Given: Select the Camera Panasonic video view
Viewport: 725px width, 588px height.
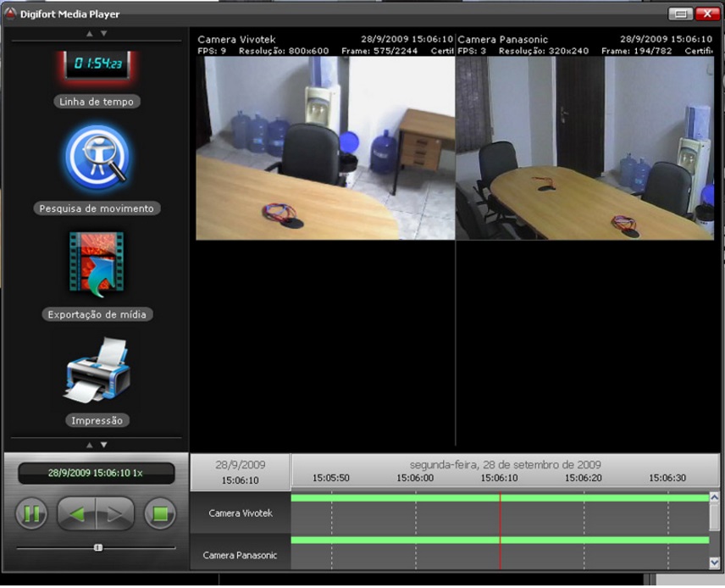Looking at the screenshot, I should coord(584,148).
